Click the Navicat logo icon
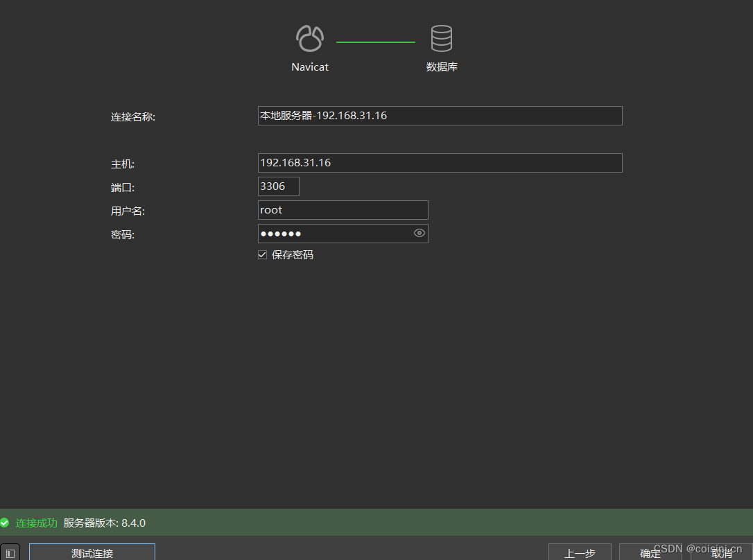This screenshot has width=753, height=560. [310, 38]
